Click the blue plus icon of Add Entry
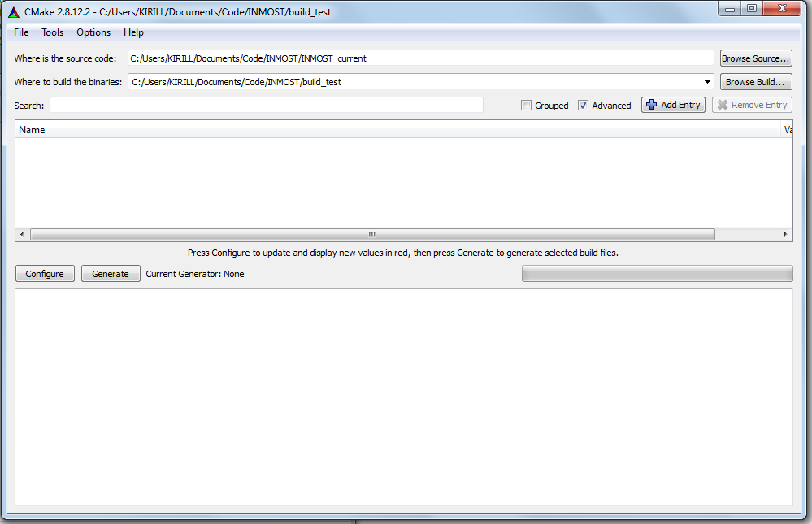Viewport: 812px width, 524px height. (x=651, y=105)
